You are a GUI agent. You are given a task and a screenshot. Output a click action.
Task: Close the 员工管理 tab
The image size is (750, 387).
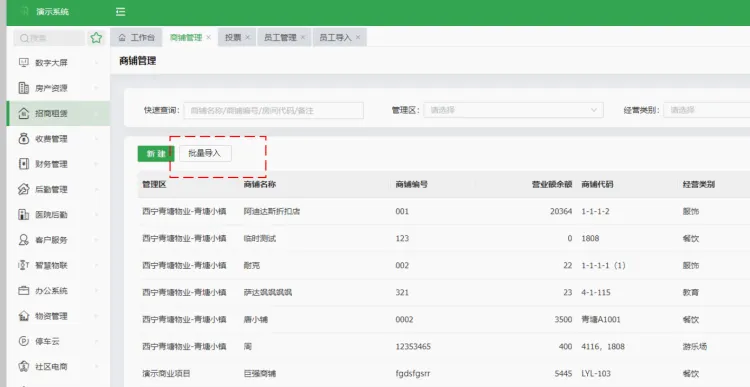pos(303,37)
